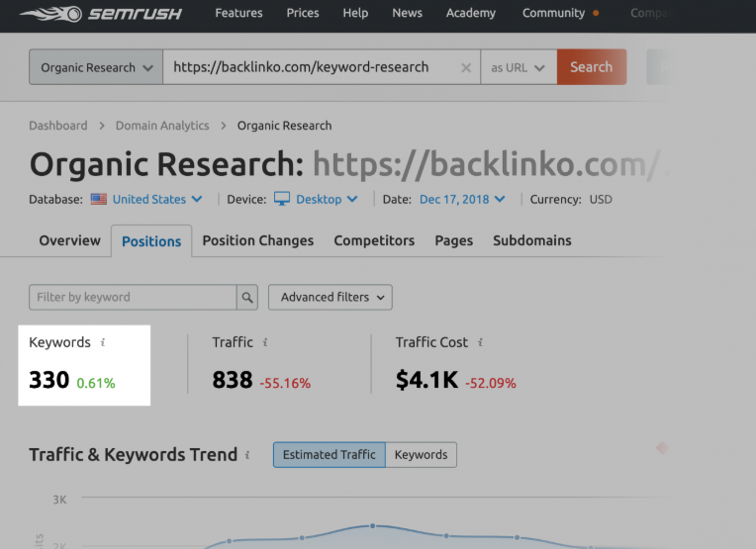Open Academy in top navigation

[x=471, y=13]
